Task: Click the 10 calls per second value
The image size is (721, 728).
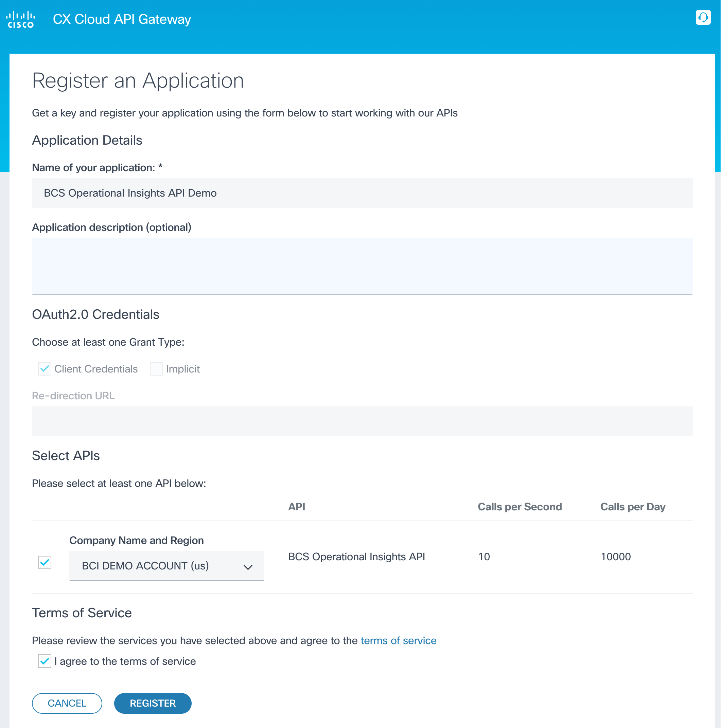Action: 484,557
